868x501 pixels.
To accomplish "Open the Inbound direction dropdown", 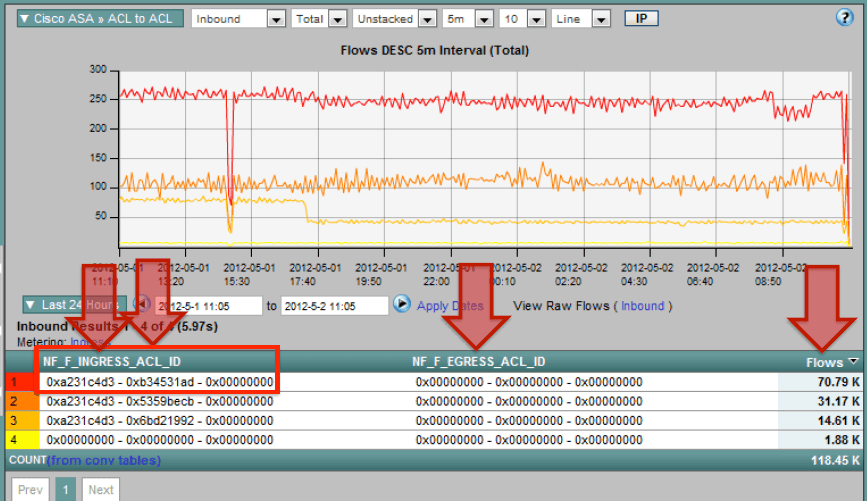I will point(239,19).
